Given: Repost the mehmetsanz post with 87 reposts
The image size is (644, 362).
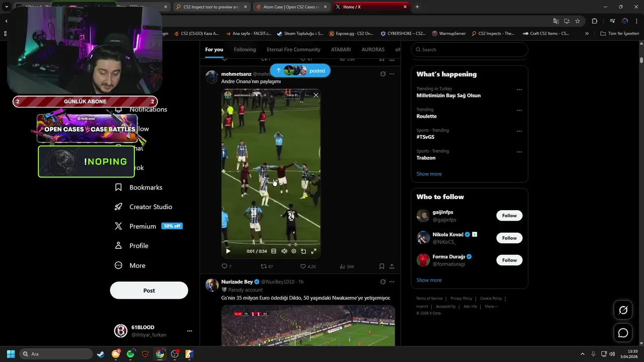Looking at the screenshot, I should [267, 266].
